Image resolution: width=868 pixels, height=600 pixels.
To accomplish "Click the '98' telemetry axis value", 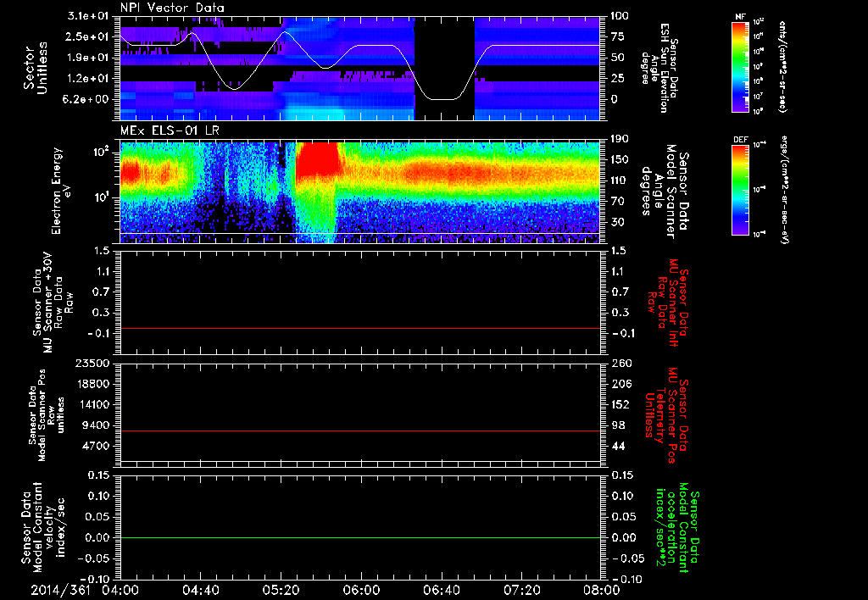I will click(x=618, y=425).
